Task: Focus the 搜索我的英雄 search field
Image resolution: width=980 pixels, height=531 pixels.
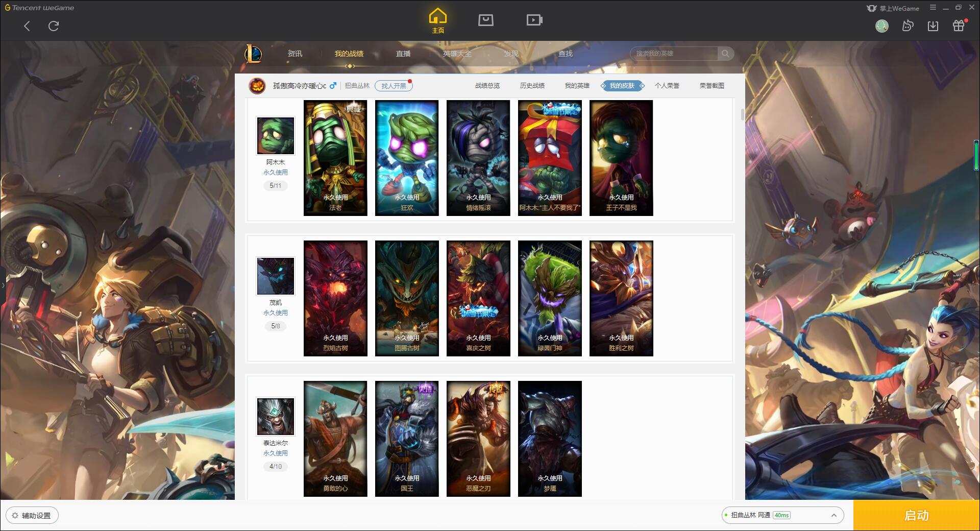Action: [x=675, y=54]
